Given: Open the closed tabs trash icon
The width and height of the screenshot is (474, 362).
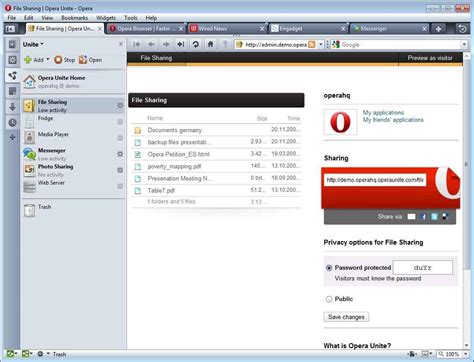Looking at the screenshot, I should (x=462, y=29).
